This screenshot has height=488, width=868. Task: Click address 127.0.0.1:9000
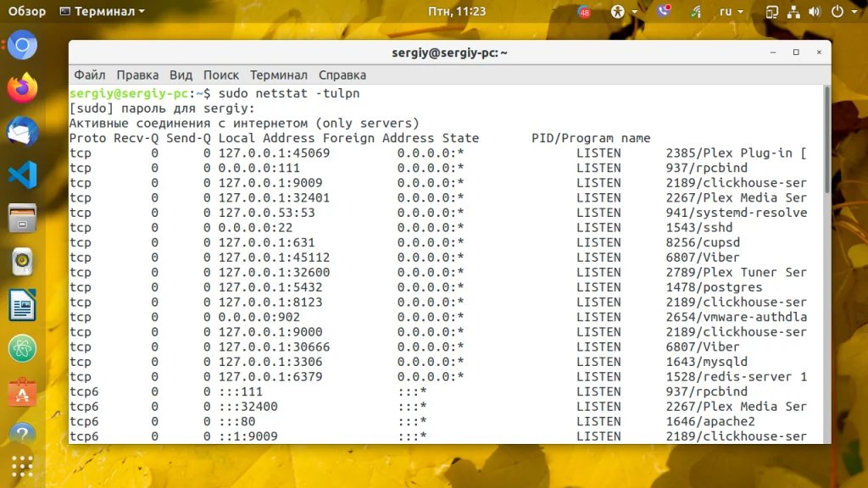click(x=270, y=332)
